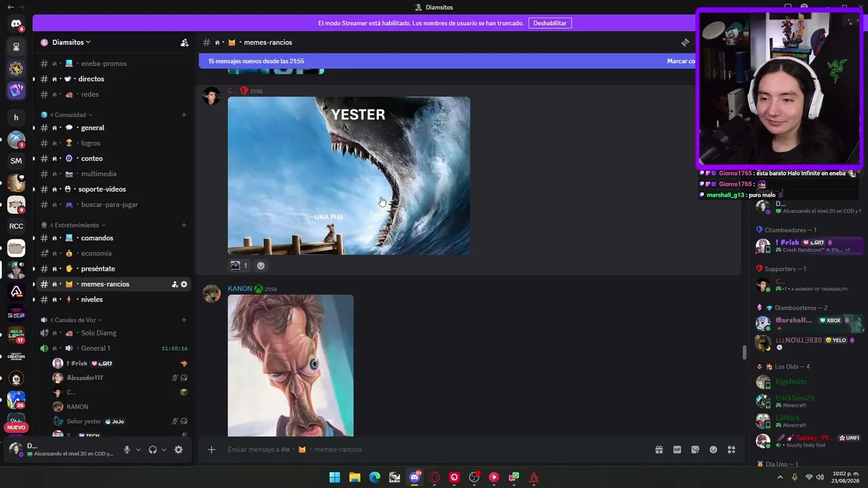Image resolution: width=868 pixels, height=488 pixels.
Task: Add channel to Comunidad category
Action: point(184,115)
